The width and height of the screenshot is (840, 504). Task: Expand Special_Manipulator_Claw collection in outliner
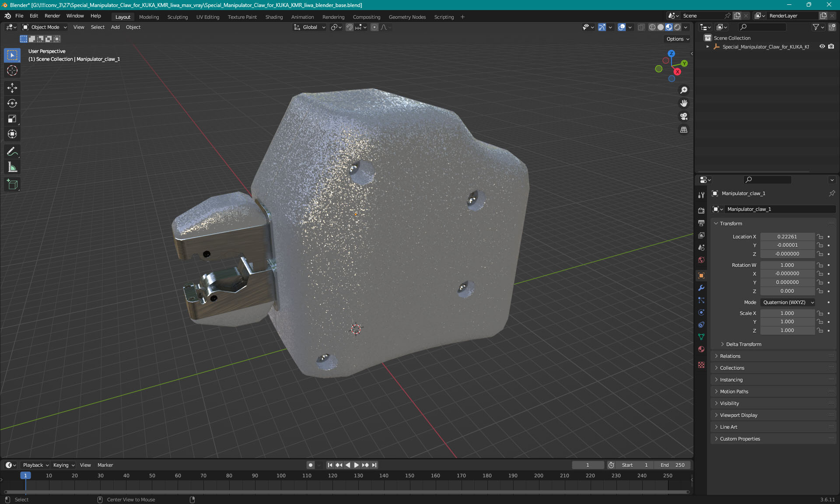click(708, 46)
